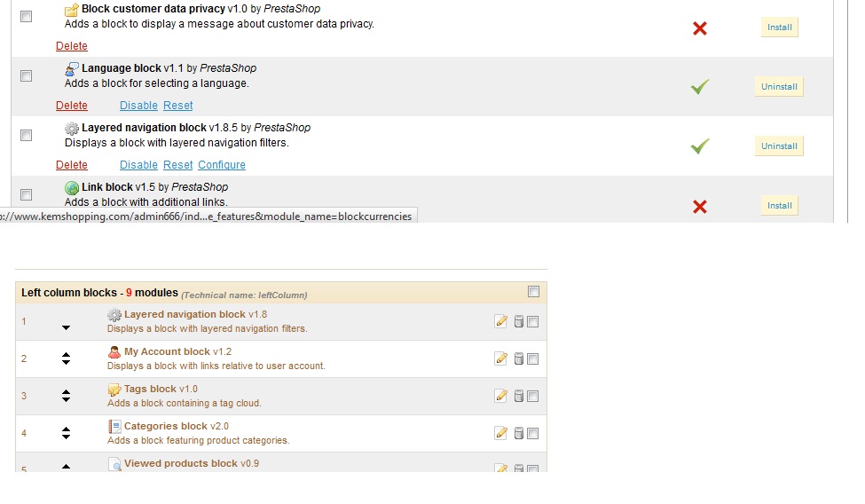
Task: Check the Left column blocks select-all checkbox
Action: coord(533,291)
